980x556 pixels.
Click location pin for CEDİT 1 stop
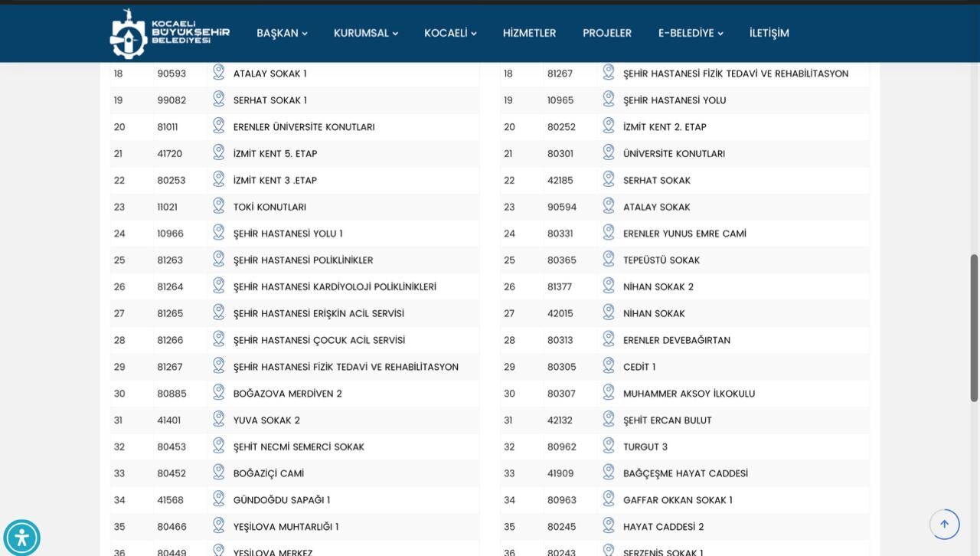pyautogui.click(x=609, y=366)
